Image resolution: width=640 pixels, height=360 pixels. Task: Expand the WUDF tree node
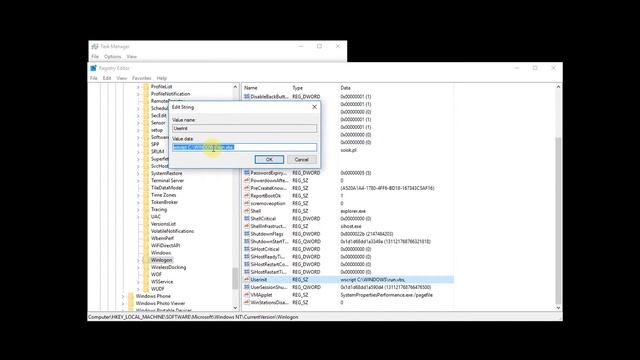pyautogui.click(x=138, y=289)
